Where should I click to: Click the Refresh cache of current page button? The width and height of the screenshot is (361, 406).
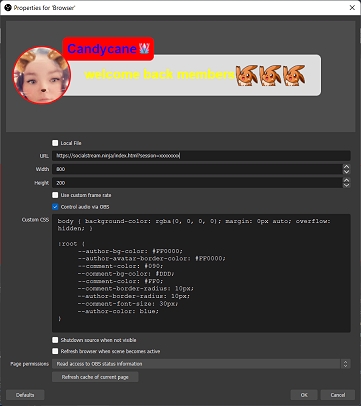click(x=95, y=377)
